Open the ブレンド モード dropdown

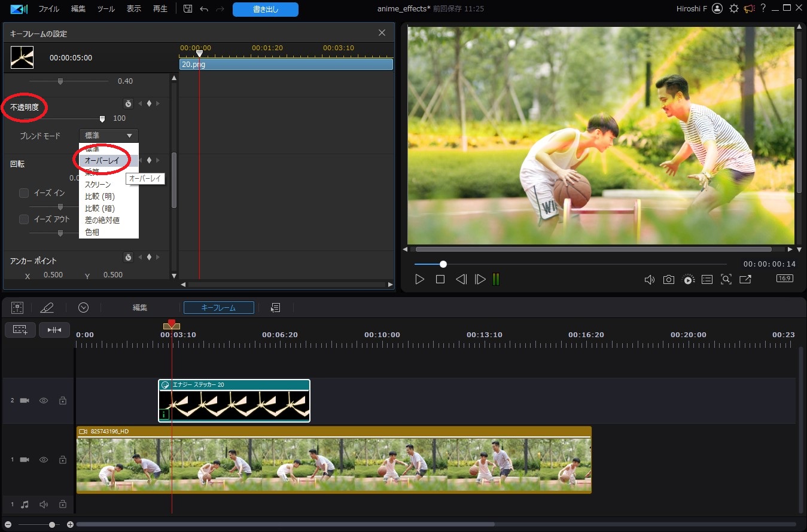(108, 136)
